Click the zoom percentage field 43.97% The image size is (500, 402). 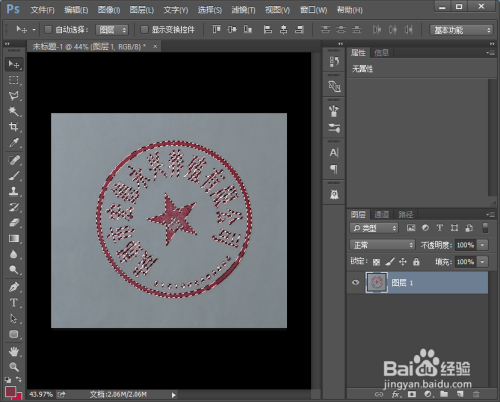41,395
